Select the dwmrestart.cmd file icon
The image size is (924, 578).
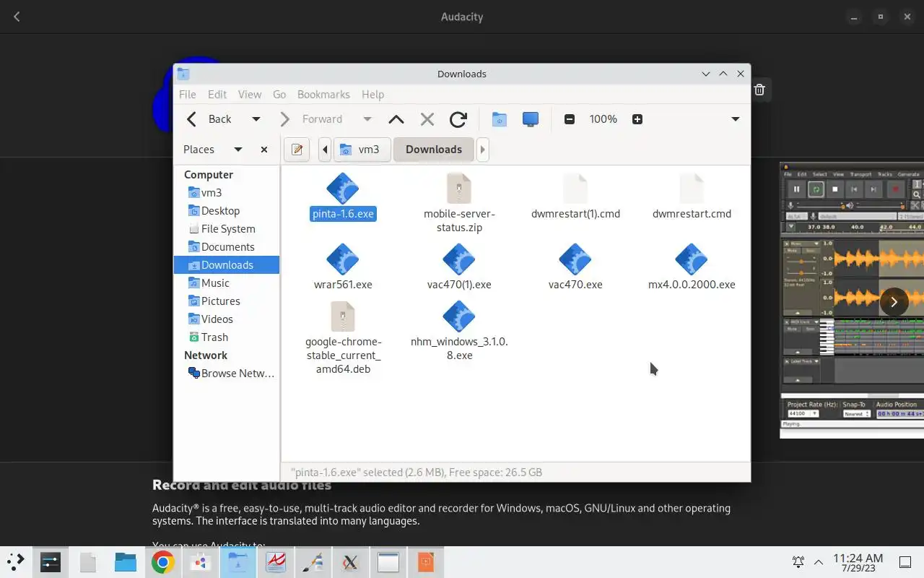(x=692, y=189)
